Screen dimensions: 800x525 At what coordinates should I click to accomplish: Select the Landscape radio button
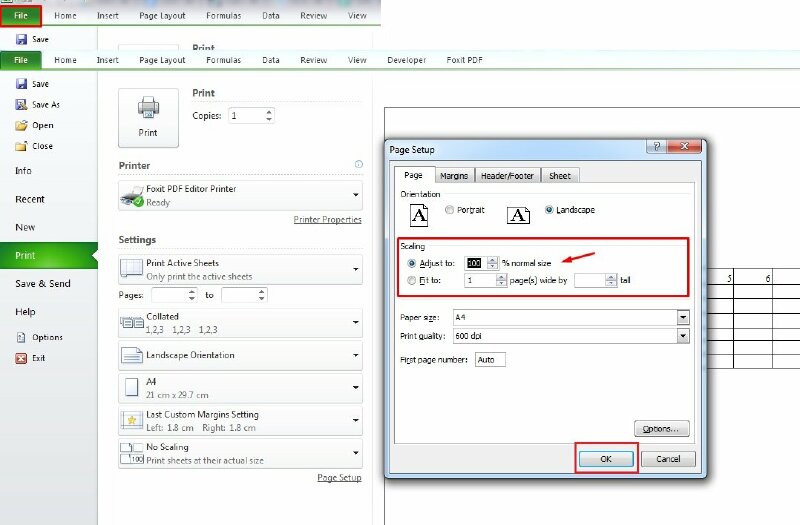click(x=549, y=210)
